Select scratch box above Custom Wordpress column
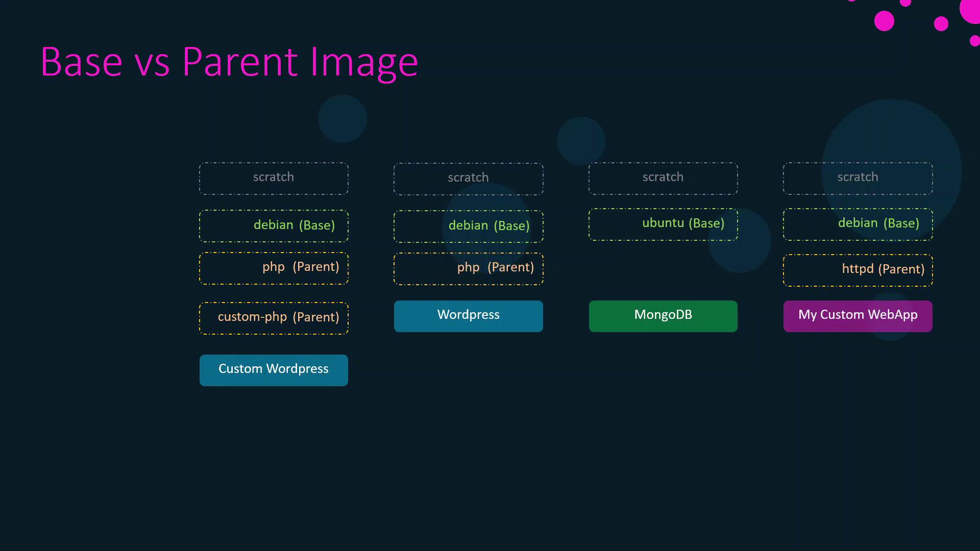The width and height of the screenshot is (980, 551). pyautogui.click(x=274, y=178)
